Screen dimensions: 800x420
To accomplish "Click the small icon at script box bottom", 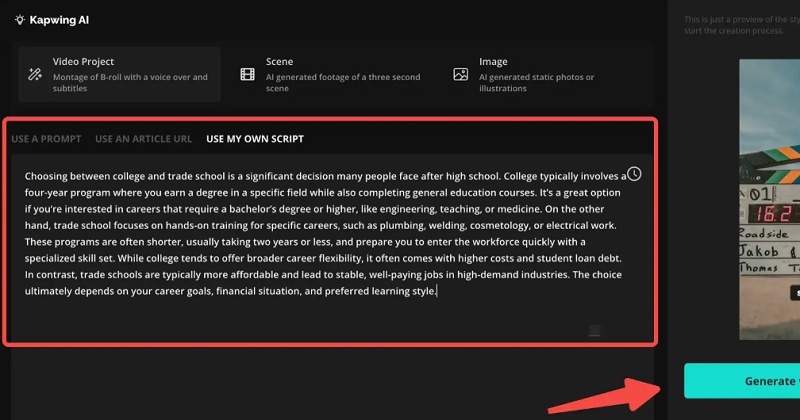I will [x=594, y=331].
